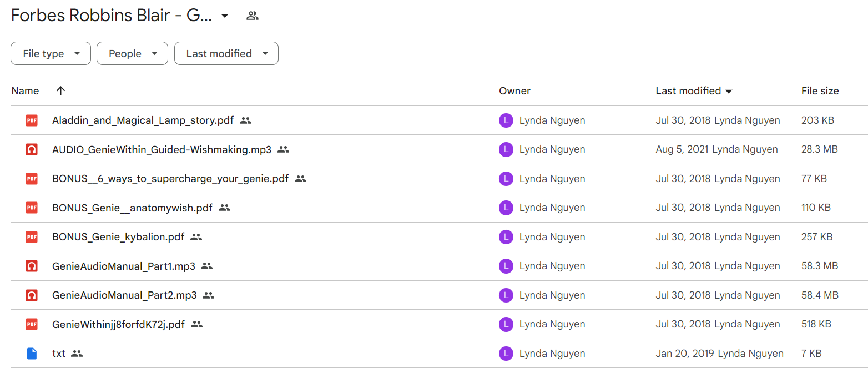Open GenieAudioManual_Part1.mp3

124,266
